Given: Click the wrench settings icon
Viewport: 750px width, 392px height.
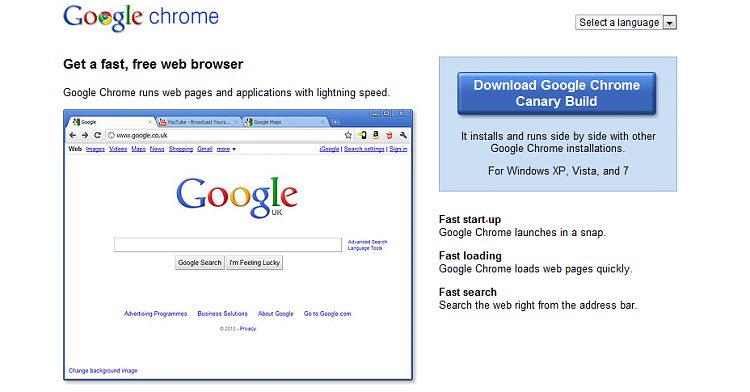Looking at the screenshot, I should [403, 135].
